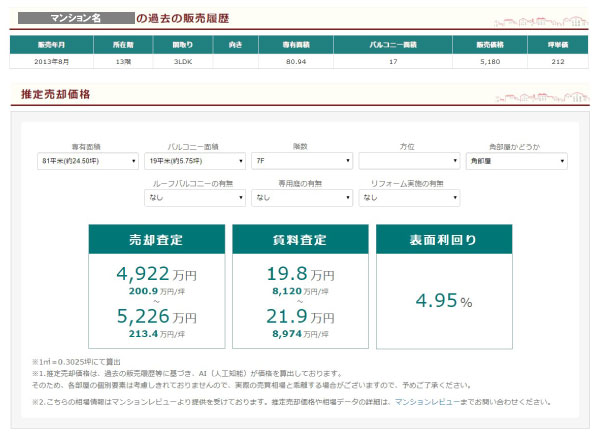Screen dimensions: 599x439
Task: Click the 4,922 万円 sale estimate
Action: tap(157, 274)
